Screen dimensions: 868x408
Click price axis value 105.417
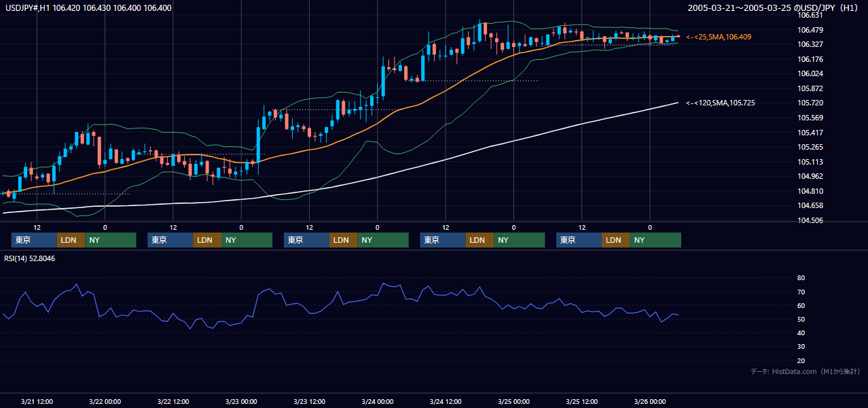coord(810,133)
